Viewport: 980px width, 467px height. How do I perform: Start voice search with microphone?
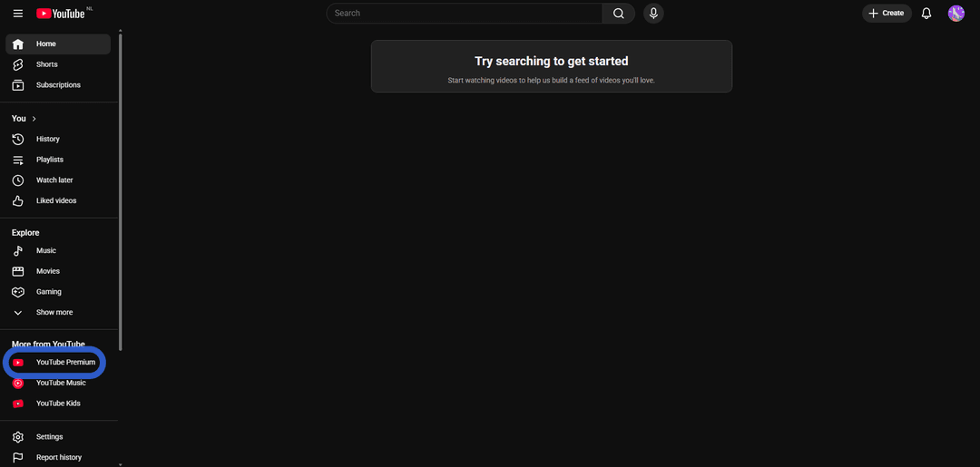(653, 13)
